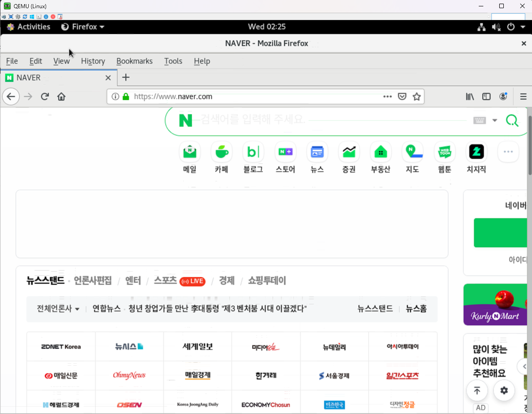The height and width of the screenshot is (414, 532).
Task: Expand the 전체언론사 press dropdown
Action: click(x=58, y=308)
